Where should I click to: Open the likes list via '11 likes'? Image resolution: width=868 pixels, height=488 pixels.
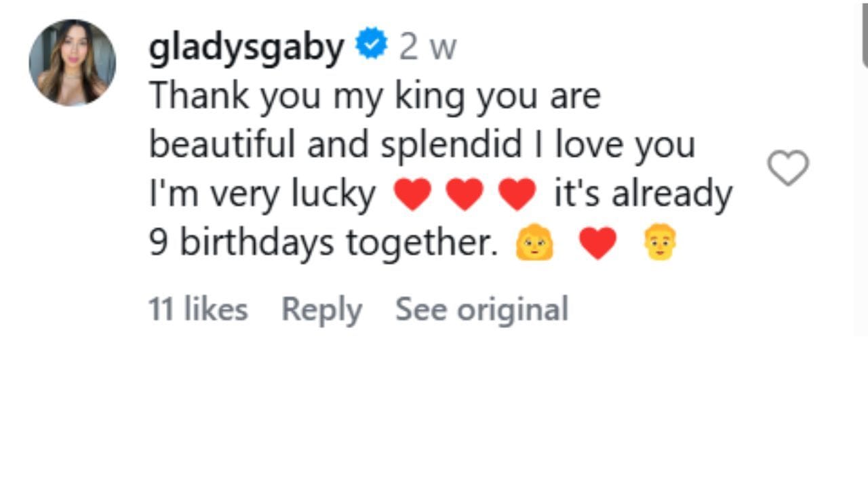[197, 309]
